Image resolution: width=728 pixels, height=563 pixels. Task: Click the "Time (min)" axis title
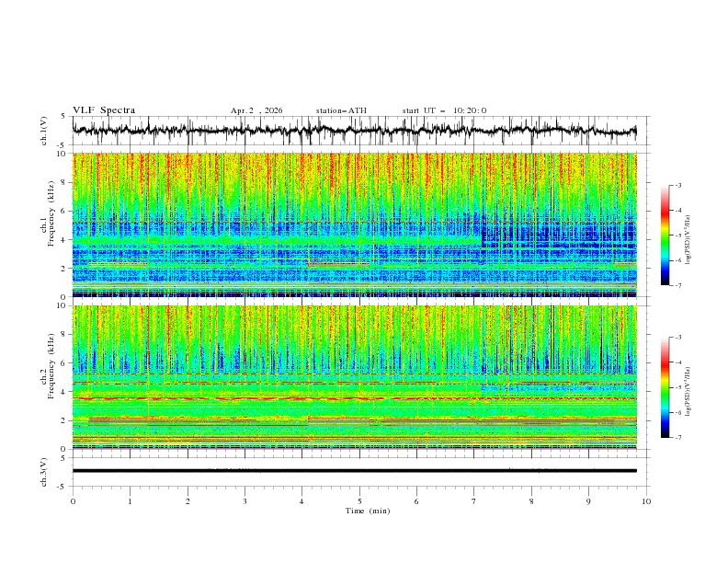[368, 511]
